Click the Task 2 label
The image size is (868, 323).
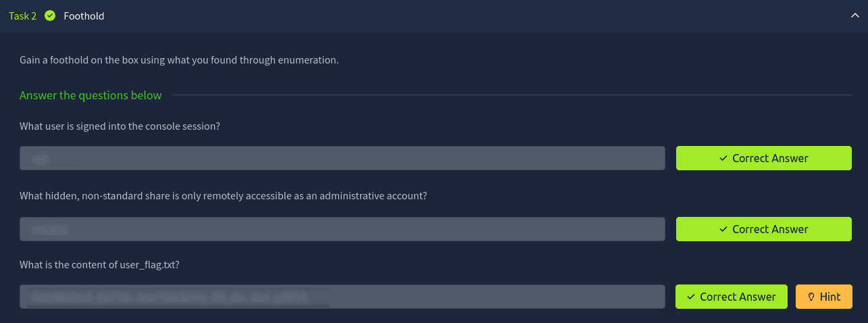[x=22, y=16]
